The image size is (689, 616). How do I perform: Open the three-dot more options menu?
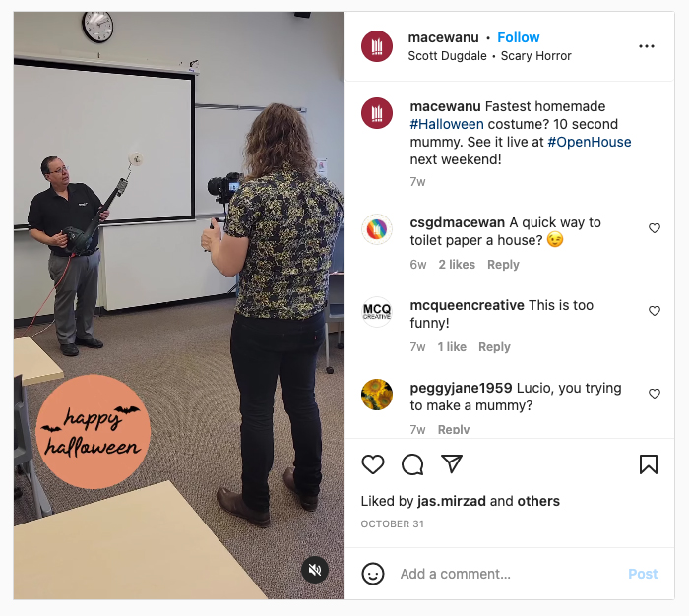647,46
